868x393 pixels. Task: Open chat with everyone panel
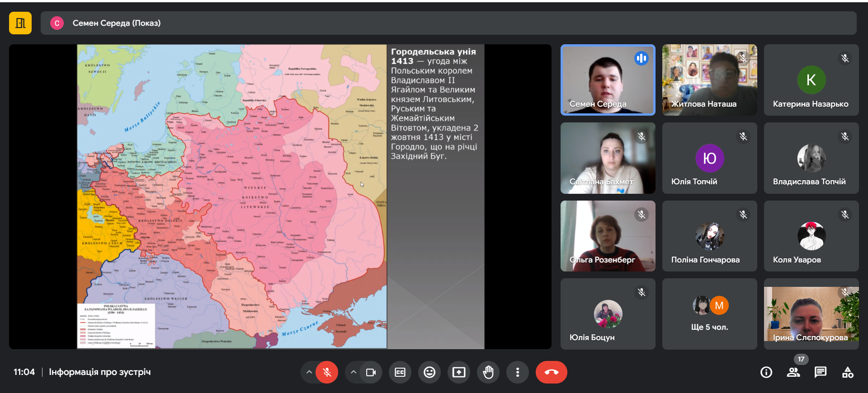click(x=820, y=372)
